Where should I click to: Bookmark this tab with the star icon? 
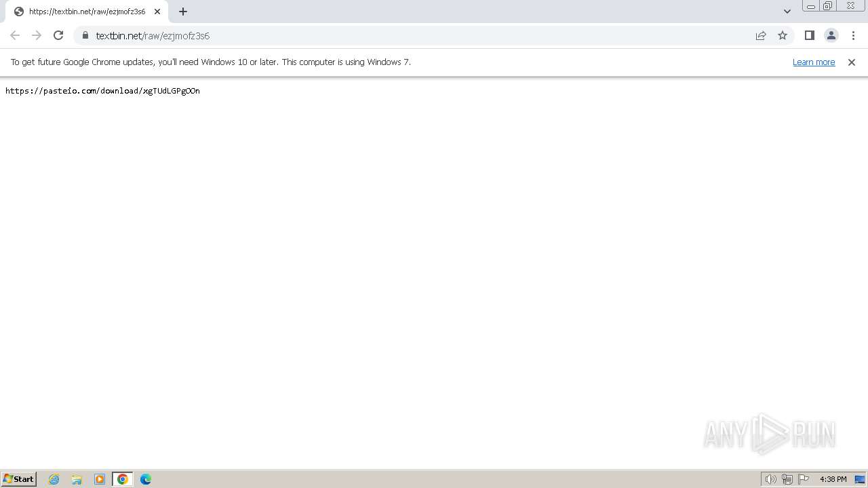tap(783, 35)
